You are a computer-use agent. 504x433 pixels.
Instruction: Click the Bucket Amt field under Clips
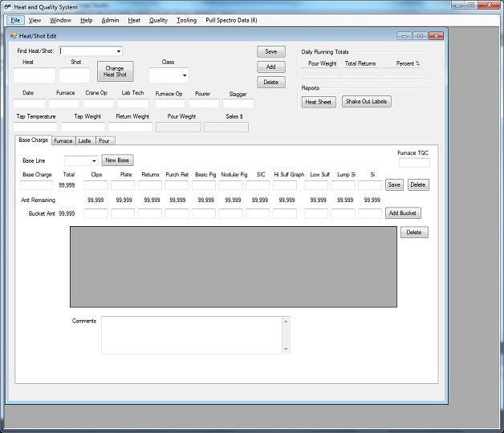96,213
